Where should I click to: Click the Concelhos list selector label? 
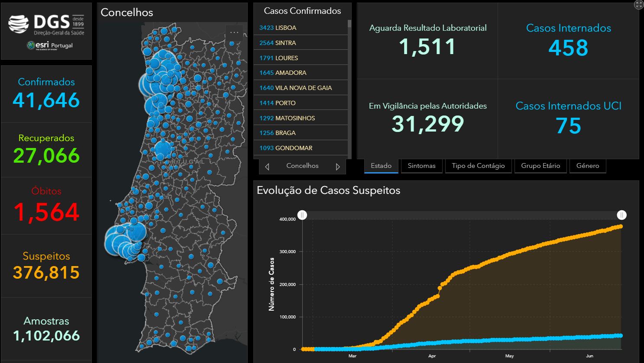tap(302, 166)
